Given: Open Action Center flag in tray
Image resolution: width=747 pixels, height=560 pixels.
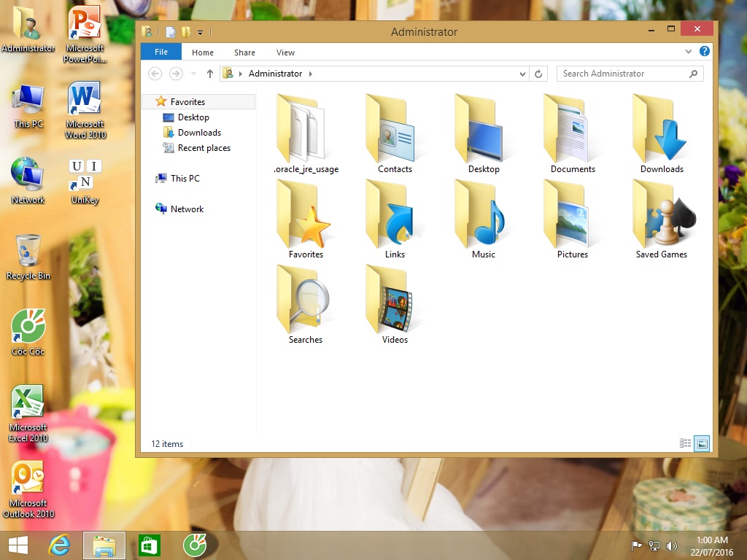Looking at the screenshot, I should point(636,545).
